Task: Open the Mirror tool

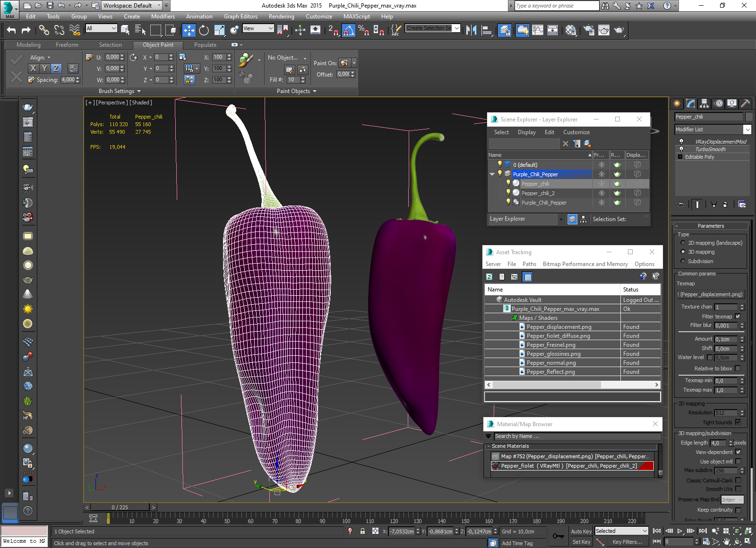Action: [x=471, y=30]
